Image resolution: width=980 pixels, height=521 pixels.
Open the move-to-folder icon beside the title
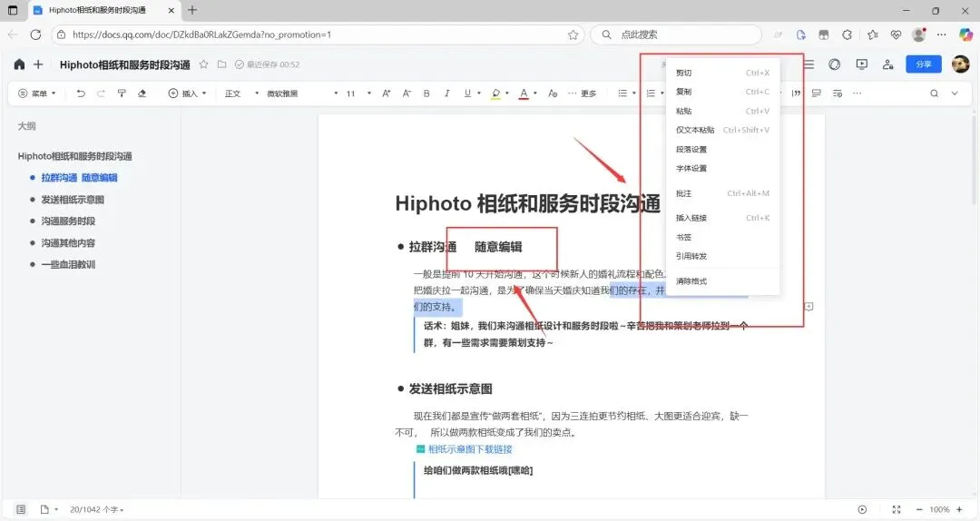(x=222, y=64)
